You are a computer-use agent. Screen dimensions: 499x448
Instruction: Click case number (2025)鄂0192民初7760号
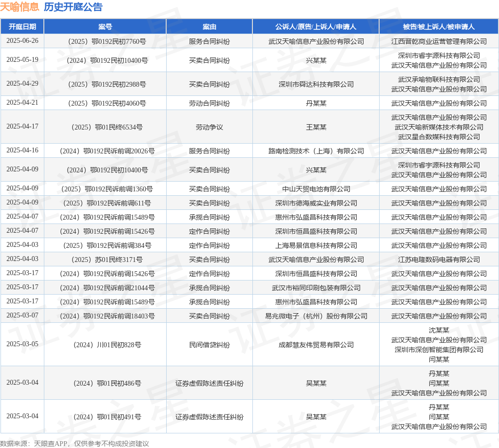click(x=107, y=41)
